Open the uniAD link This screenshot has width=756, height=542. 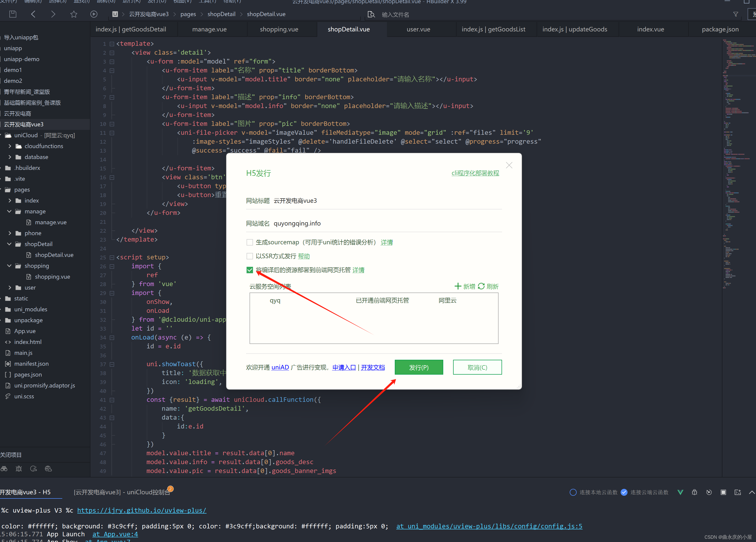coord(280,367)
